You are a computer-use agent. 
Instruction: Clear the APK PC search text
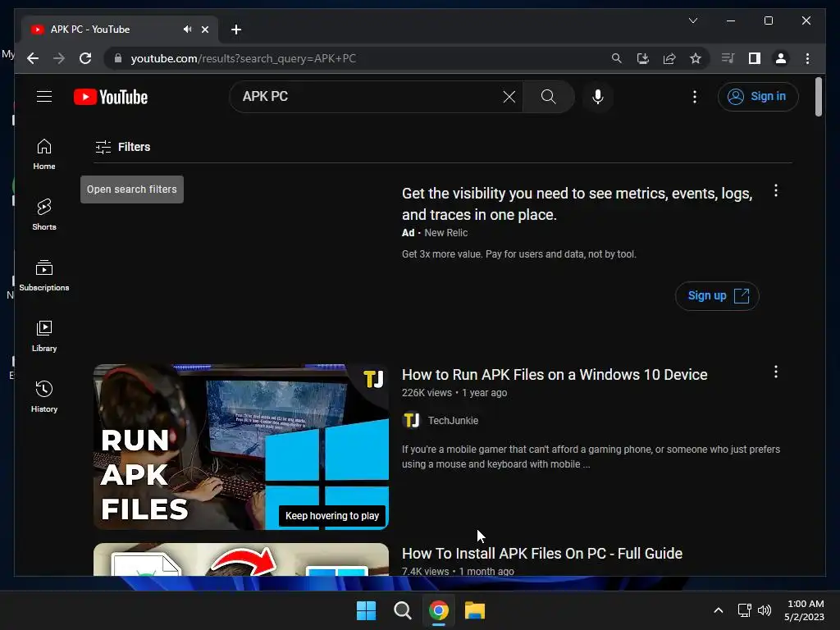(x=509, y=97)
